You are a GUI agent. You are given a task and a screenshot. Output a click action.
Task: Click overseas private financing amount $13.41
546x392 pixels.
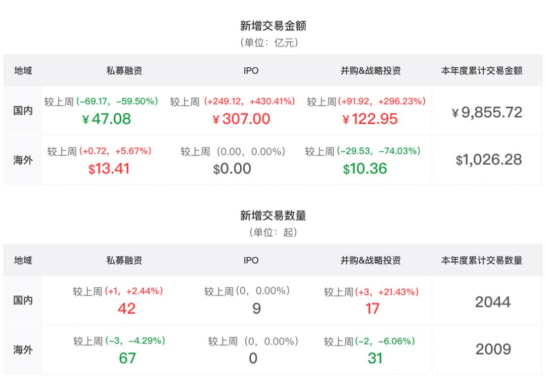[109, 168]
